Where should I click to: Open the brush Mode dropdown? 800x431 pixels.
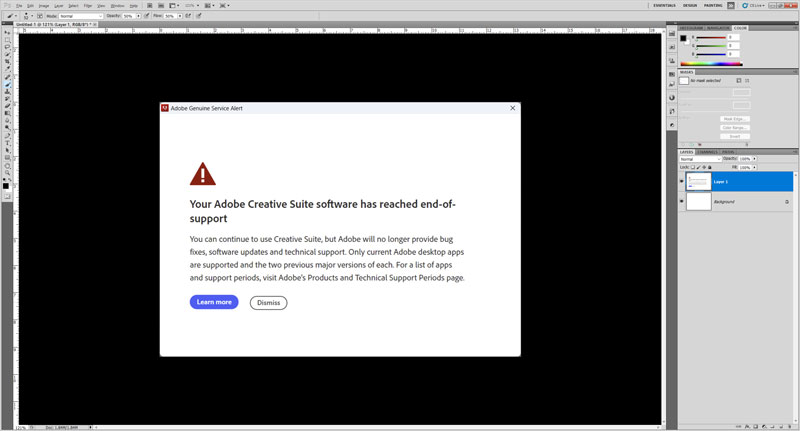[81, 16]
